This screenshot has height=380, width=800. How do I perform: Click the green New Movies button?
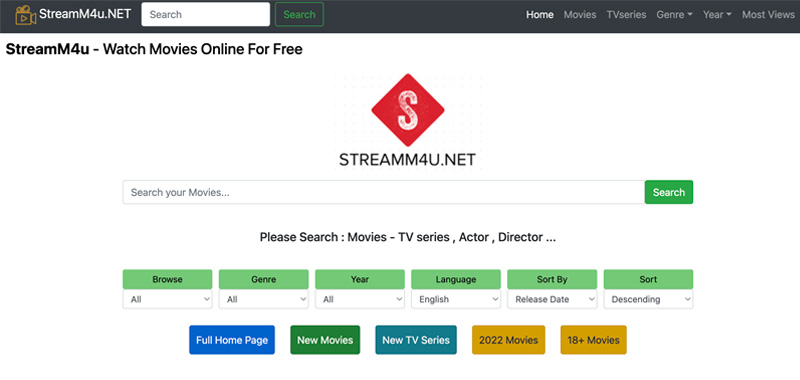pos(325,340)
